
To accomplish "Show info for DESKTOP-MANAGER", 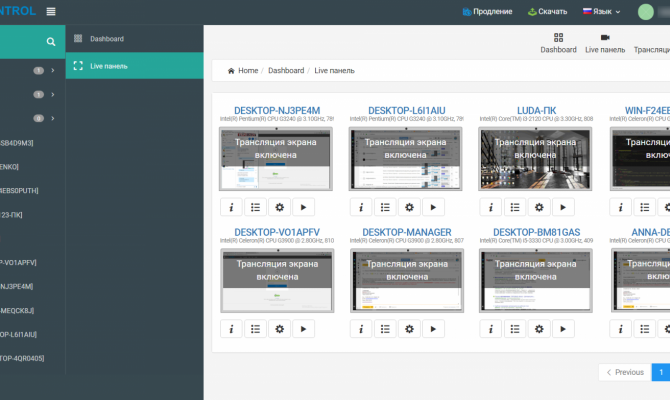I will (361, 329).
